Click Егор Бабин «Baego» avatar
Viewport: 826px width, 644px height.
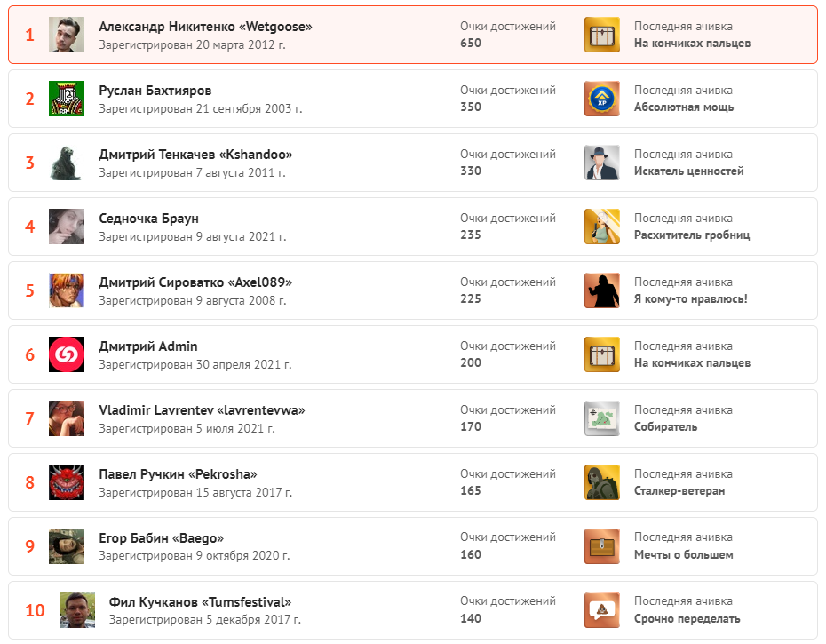pos(67,546)
